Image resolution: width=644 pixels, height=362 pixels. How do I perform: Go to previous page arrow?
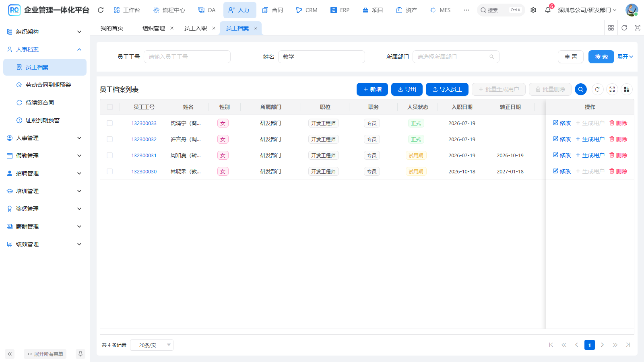(x=577, y=345)
